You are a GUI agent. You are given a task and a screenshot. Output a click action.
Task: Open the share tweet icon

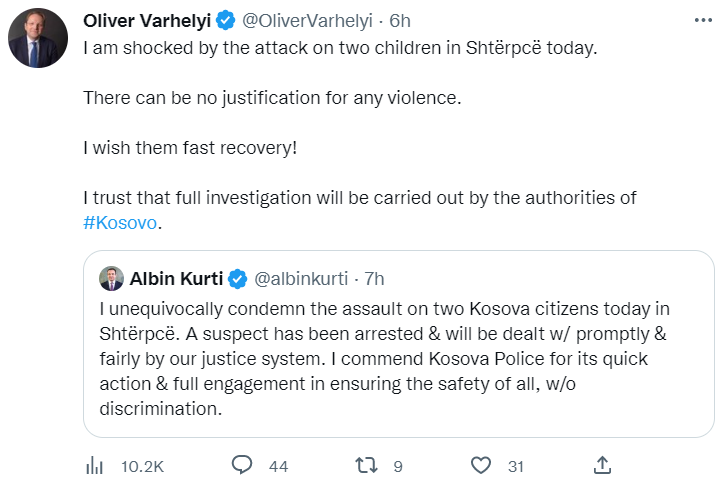click(602, 465)
